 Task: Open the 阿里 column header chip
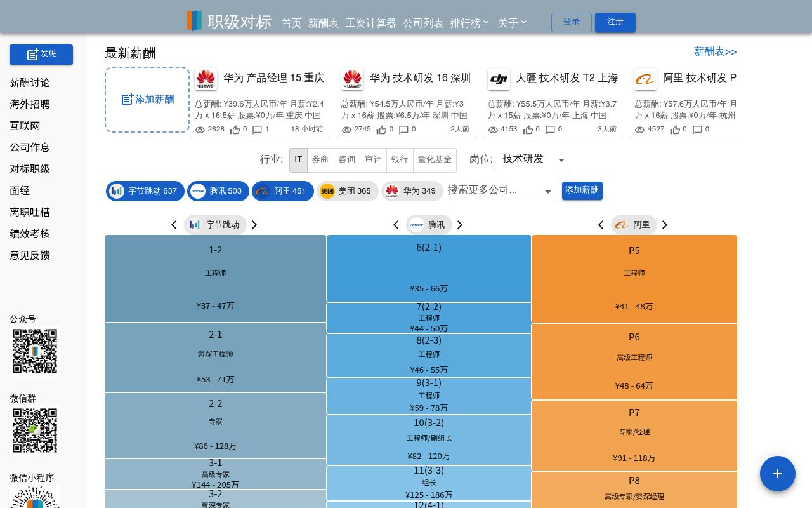634,225
